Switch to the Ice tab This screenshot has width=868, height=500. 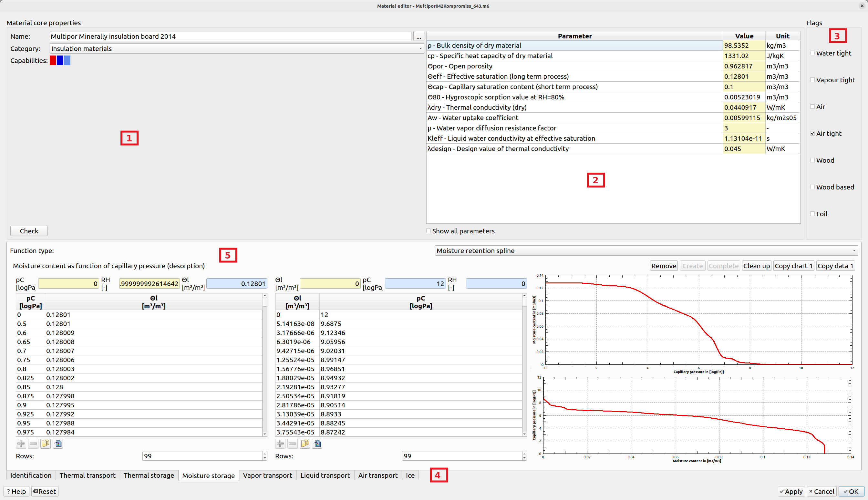pyautogui.click(x=410, y=475)
